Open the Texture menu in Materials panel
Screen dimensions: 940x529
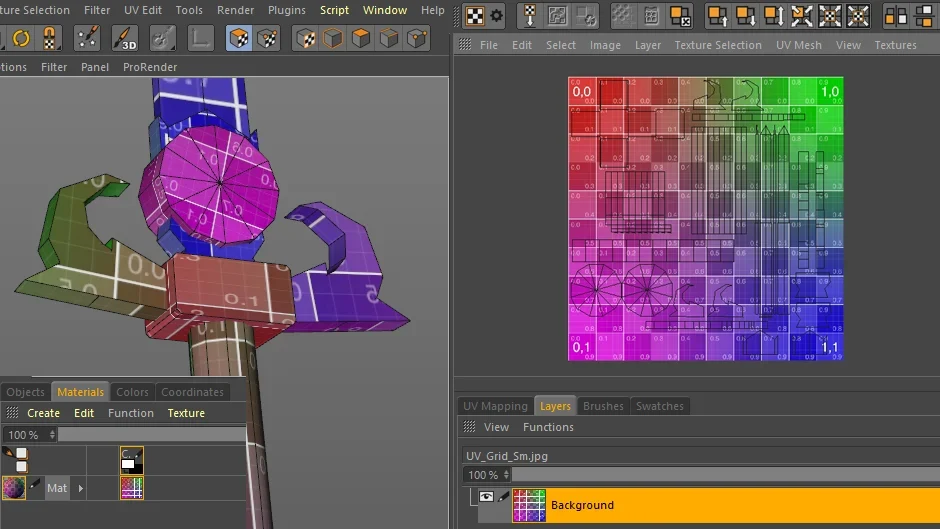click(x=186, y=413)
